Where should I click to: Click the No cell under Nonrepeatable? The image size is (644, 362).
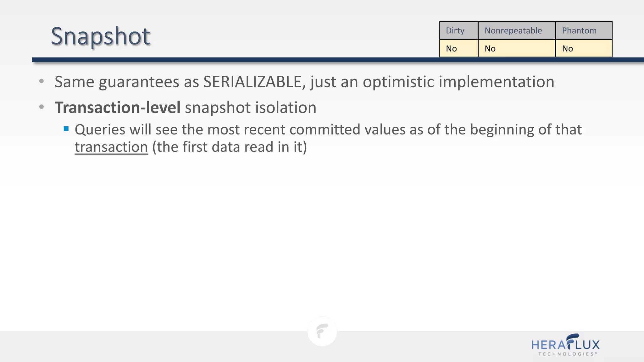pyautogui.click(x=516, y=48)
